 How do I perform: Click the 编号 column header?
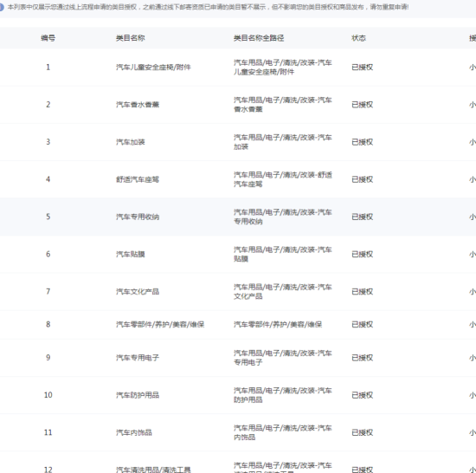(48, 38)
